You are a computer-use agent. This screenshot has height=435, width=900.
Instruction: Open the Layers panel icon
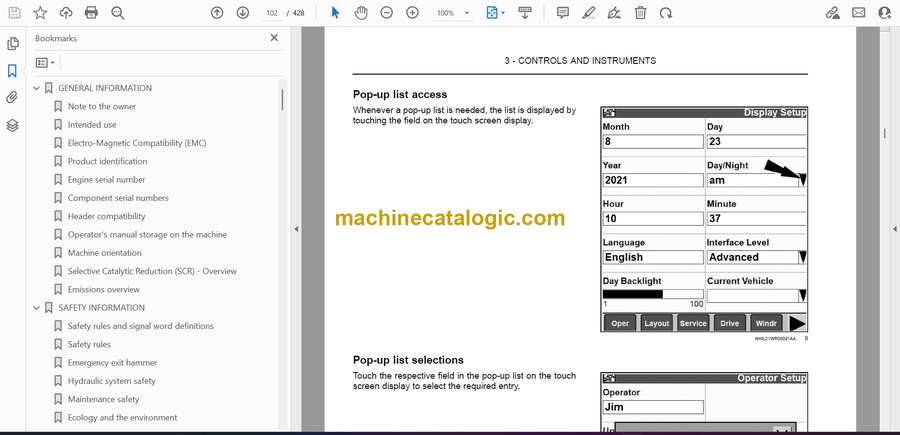[x=12, y=125]
